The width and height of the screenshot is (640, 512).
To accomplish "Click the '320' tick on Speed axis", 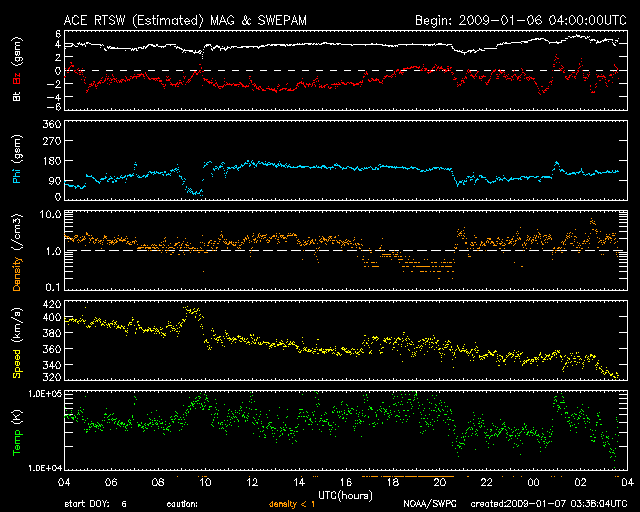I will [x=52, y=376].
